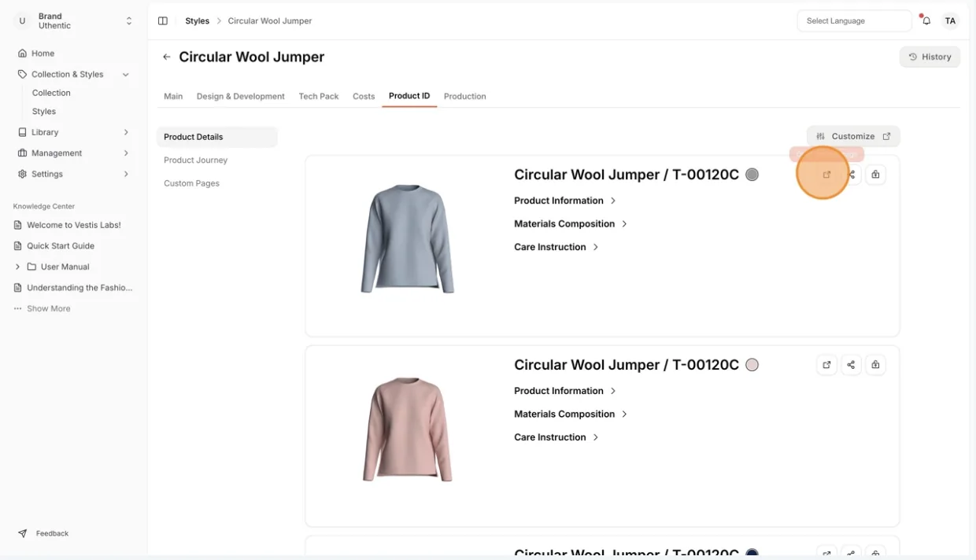976x560 pixels.
Task: Click the Settings gear icon
Action: point(22,174)
